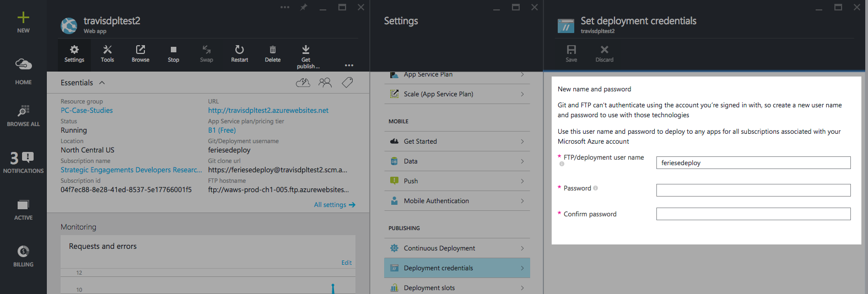This screenshot has height=294, width=868.
Task: Expand the Mobile Authentication chevron
Action: point(522,201)
